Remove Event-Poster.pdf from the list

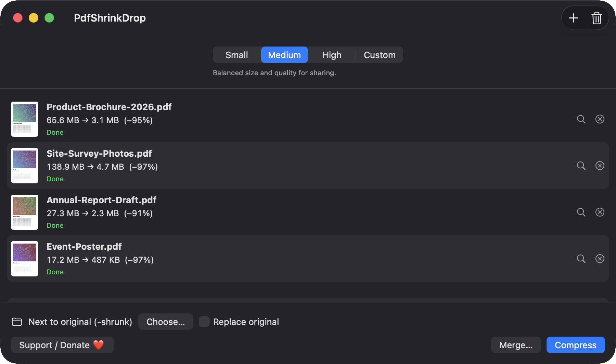(600, 259)
